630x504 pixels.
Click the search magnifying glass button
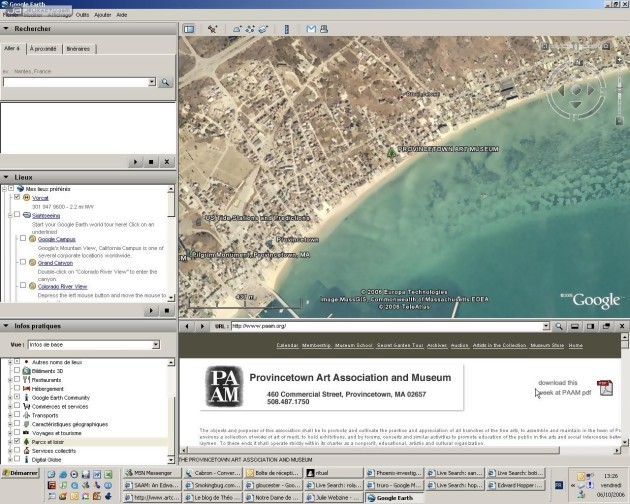coord(166,82)
